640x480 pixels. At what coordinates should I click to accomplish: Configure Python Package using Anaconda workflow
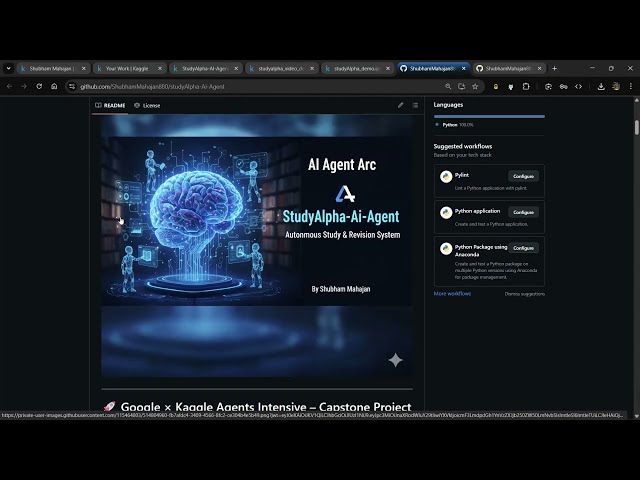tap(523, 248)
